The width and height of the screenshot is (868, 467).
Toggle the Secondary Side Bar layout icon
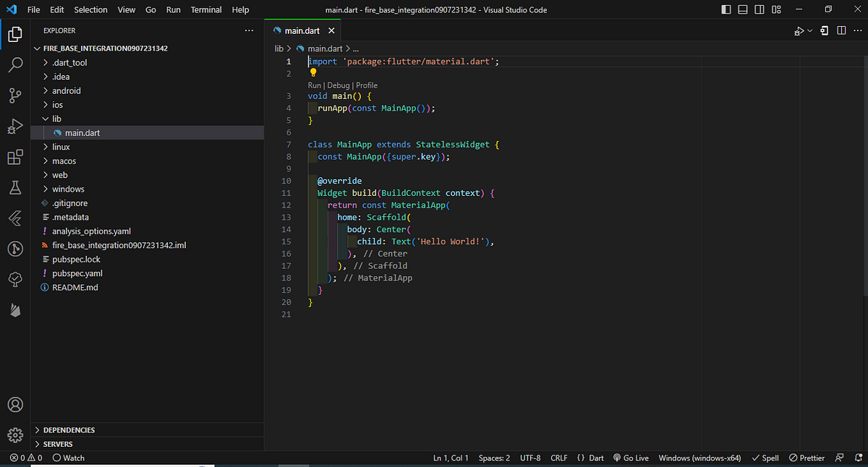click(x=759, y=9)
